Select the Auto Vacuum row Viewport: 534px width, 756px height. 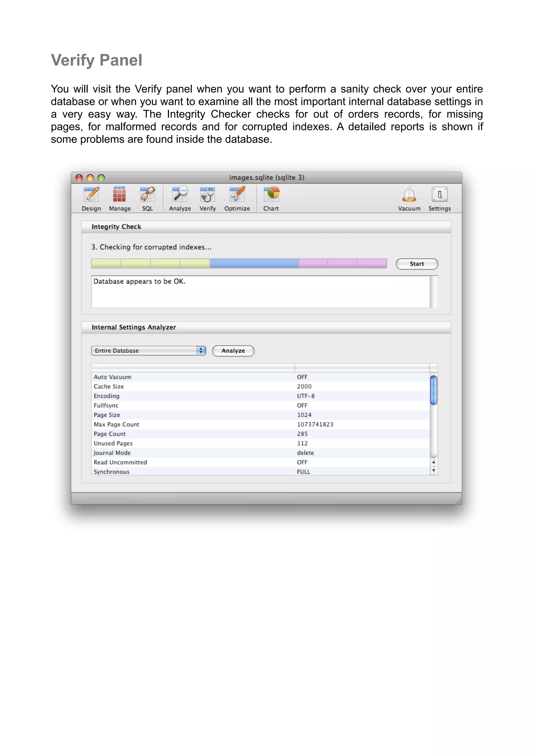(x=260, y=377)
